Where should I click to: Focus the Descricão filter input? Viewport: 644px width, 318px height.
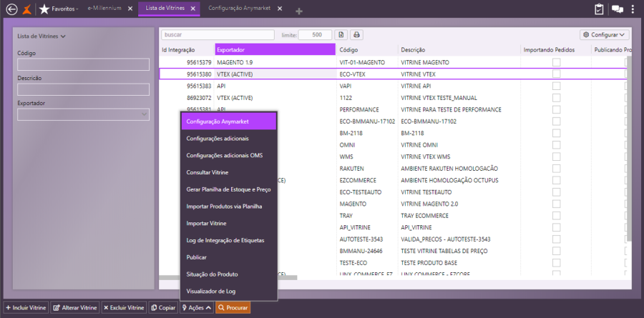tap(84, 89)
